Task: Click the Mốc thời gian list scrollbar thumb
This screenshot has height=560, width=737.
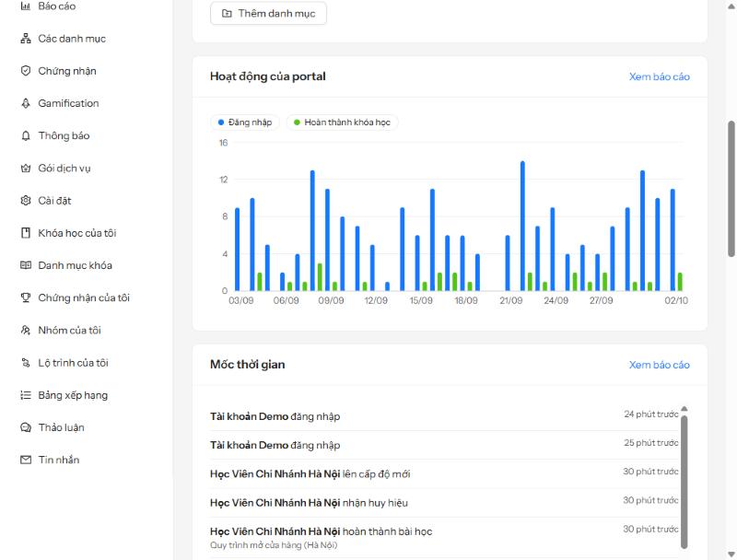Action: coord(684,482)
